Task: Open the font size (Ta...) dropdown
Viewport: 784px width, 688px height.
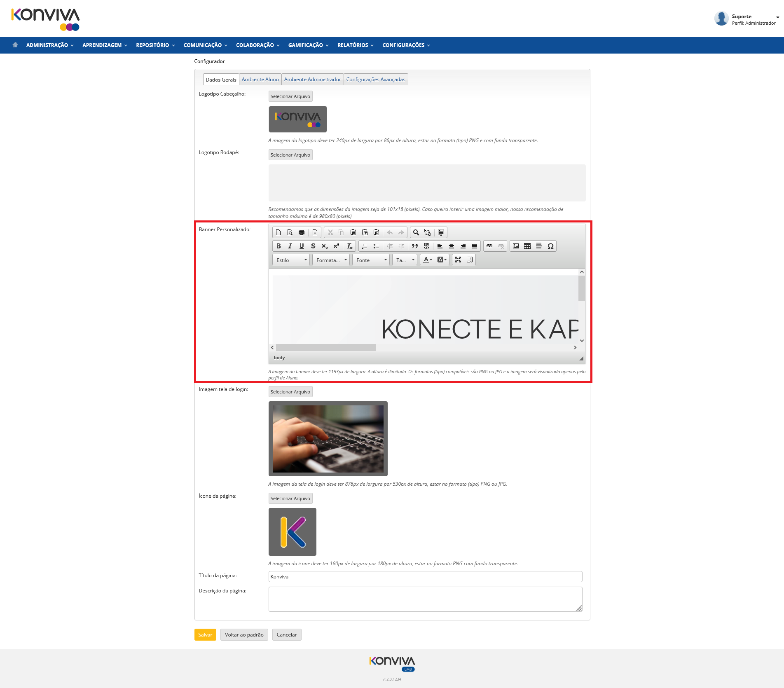Action: 405,260
